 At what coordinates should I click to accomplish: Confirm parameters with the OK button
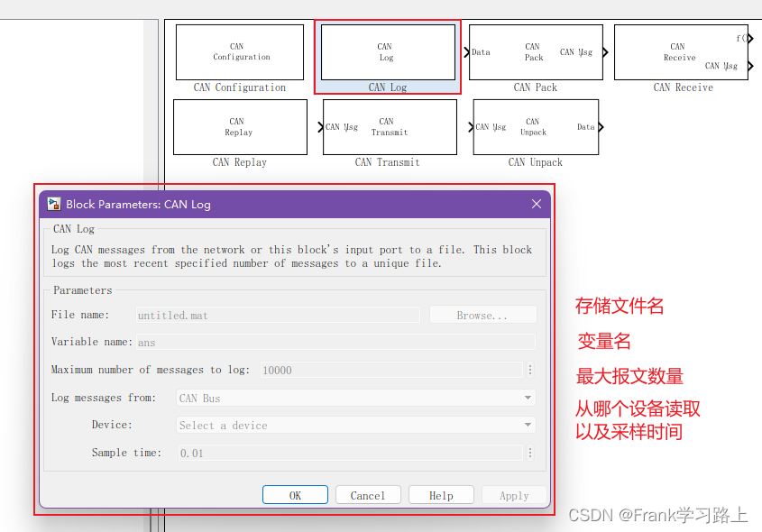[x=295, y=494]
